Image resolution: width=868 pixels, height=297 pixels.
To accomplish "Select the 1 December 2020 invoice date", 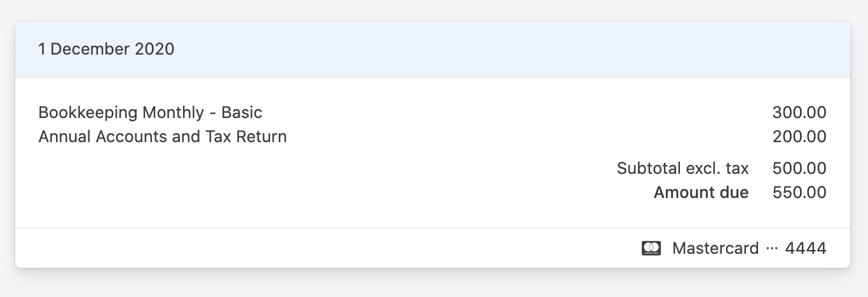I will point(106,49).
